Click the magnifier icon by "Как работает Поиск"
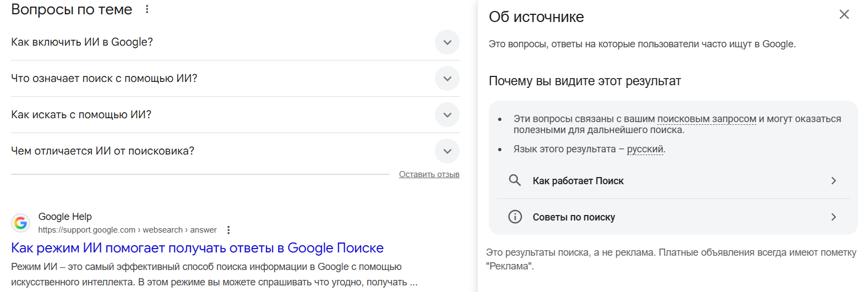The height and width of the screenshot is (292, 868). click(515, 180)
